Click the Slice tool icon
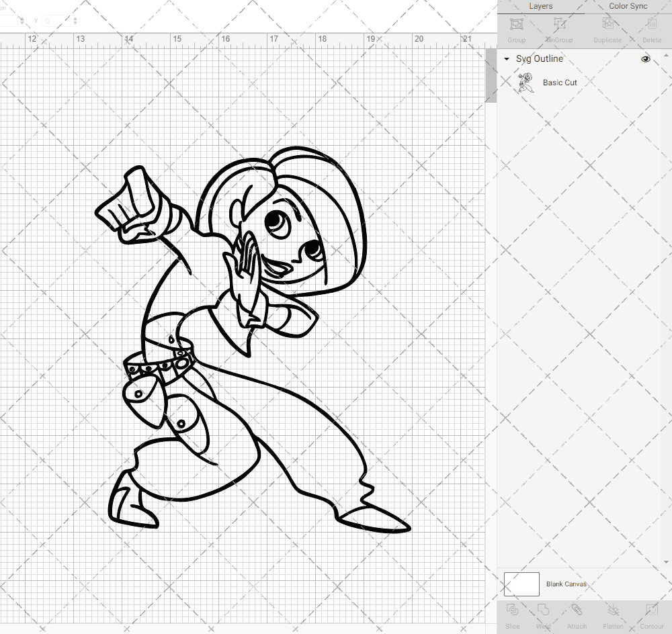The width and height of the screenshot is (672, 634). [x=512, y=609]
